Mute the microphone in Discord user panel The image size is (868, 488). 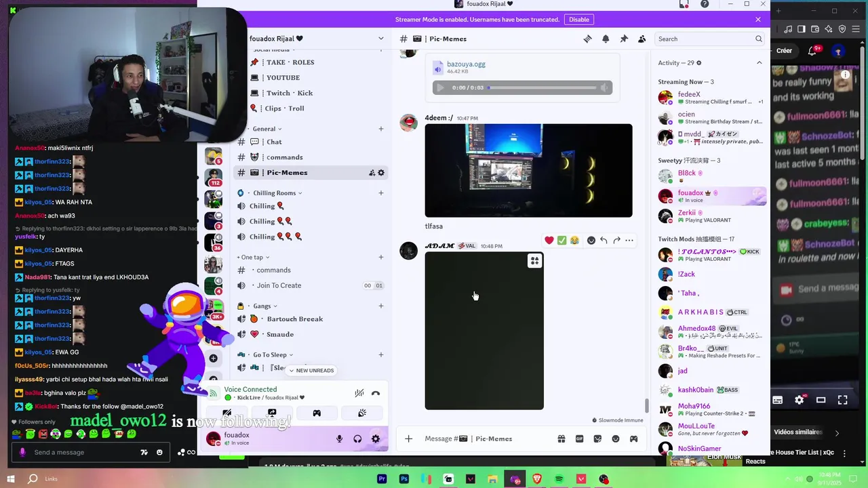click(x=339, y=439)
